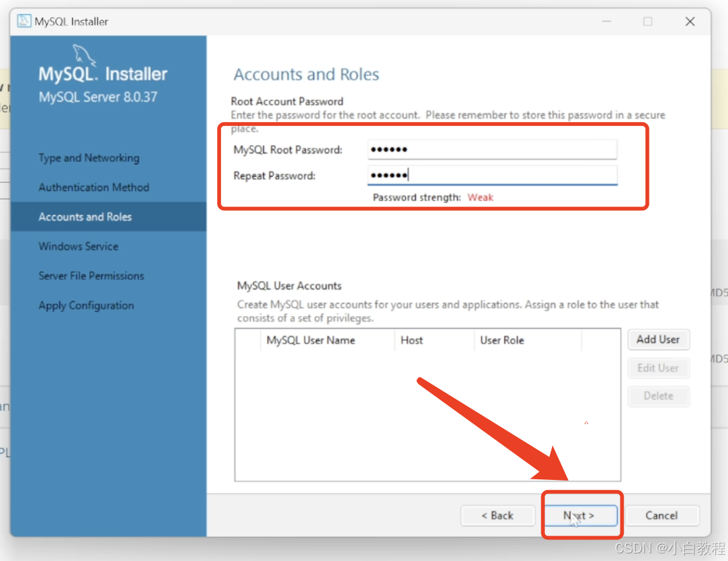The image size is (728, 561).
Task: Sort by MySQL User Name column
Action: (327, 340)
